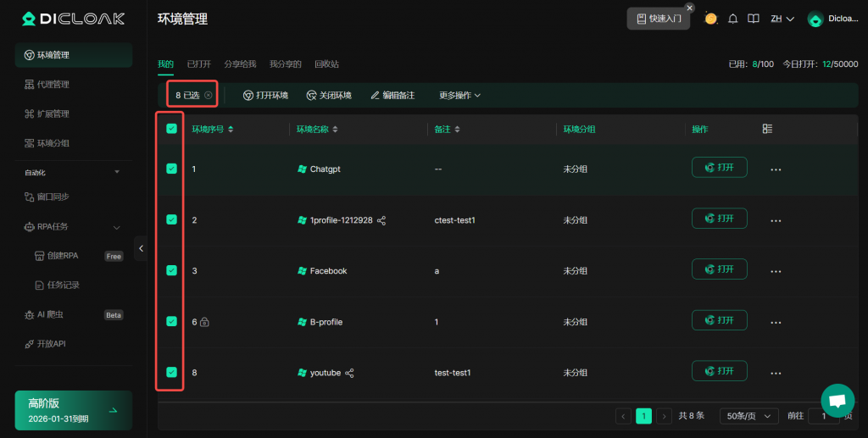Click the share icon beside 1profile-1212928

pos(381,220)
